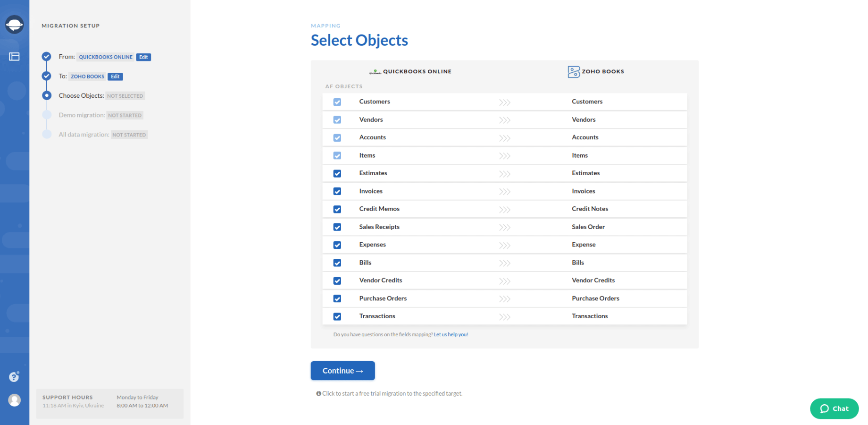Screen dimensions: 868x425
Task: Toggle the Vendors checkbox
Action: (x=337, y=120)
